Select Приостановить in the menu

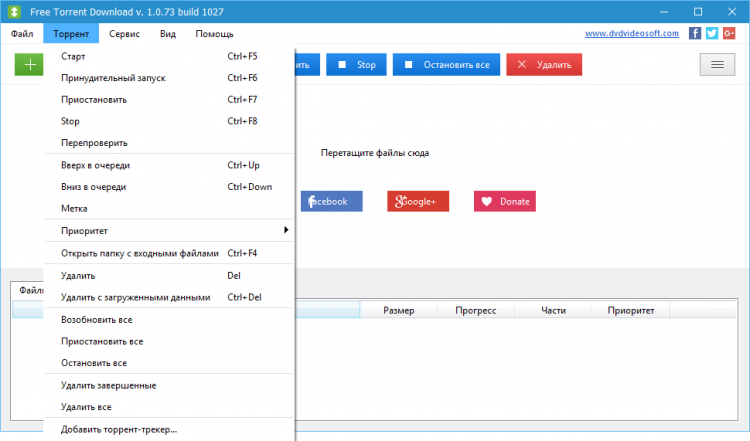tap(169, 99)
